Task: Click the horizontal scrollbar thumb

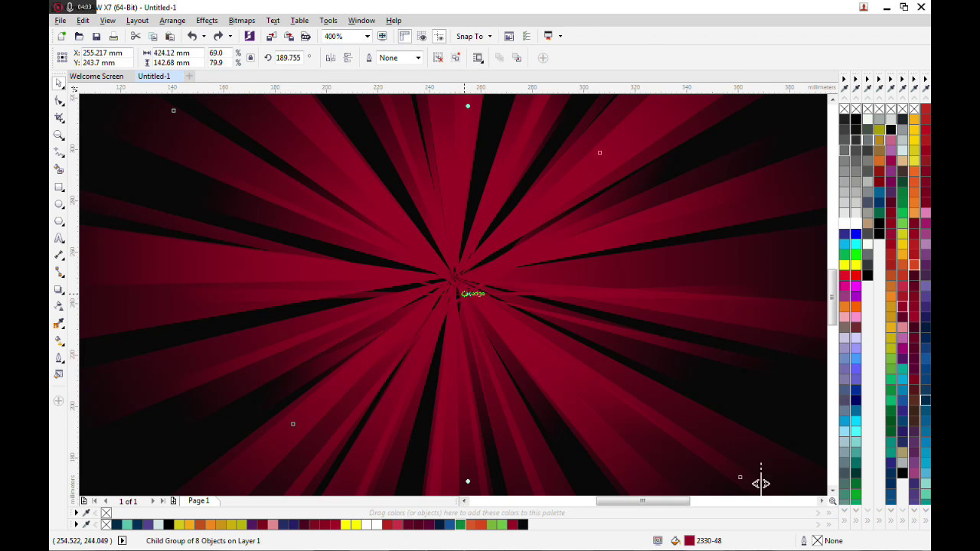Action: (x=642, y=500)
